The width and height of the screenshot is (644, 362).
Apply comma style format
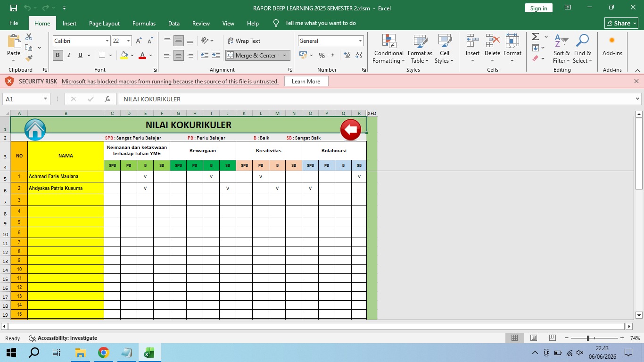coord(333,55)
